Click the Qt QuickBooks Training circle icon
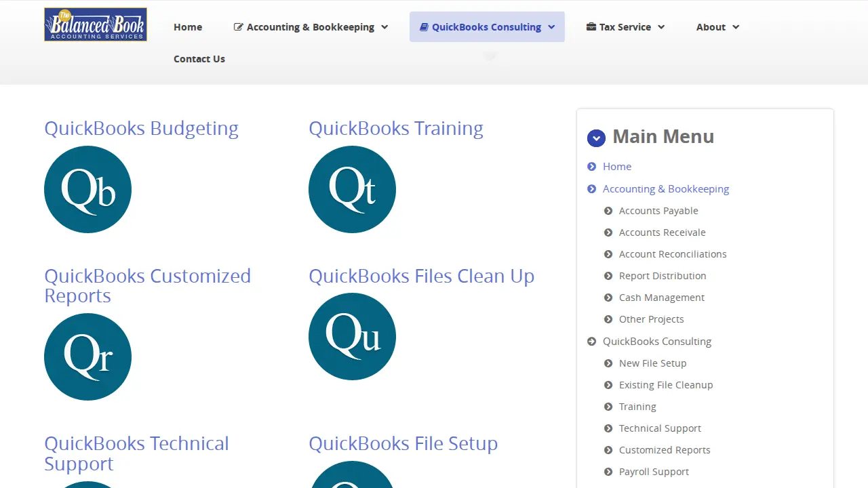The image size is (868, 488). pos(352,189)
